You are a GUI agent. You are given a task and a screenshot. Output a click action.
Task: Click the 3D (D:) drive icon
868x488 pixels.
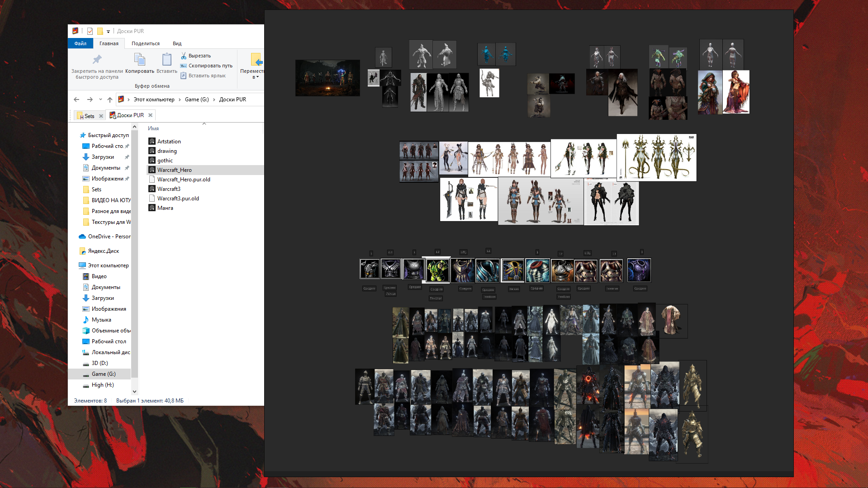point(86,363)
